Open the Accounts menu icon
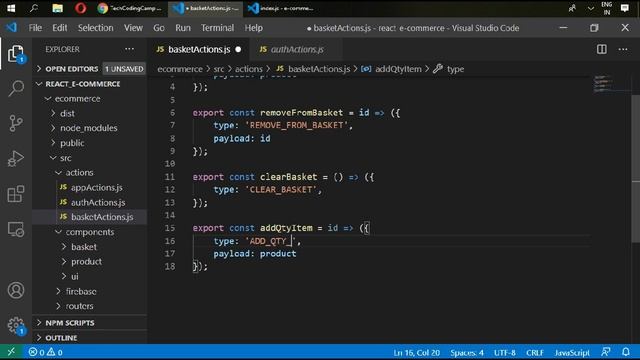This screenshot has width=640, height=360. tap(16, 290)
